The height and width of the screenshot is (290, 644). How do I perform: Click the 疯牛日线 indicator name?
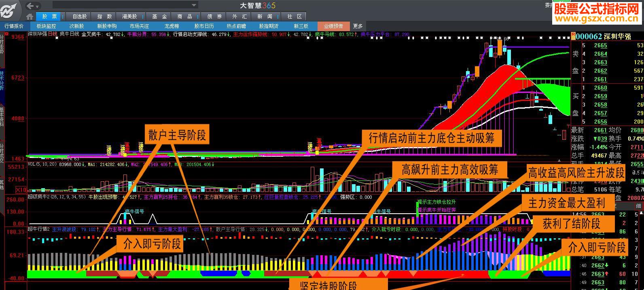[69, 34]
